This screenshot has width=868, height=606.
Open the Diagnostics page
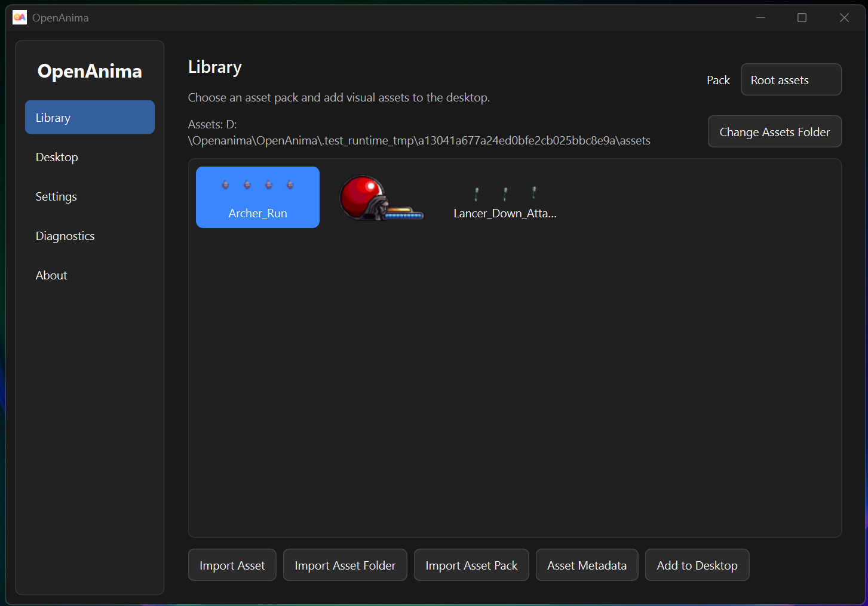[90, 236]
